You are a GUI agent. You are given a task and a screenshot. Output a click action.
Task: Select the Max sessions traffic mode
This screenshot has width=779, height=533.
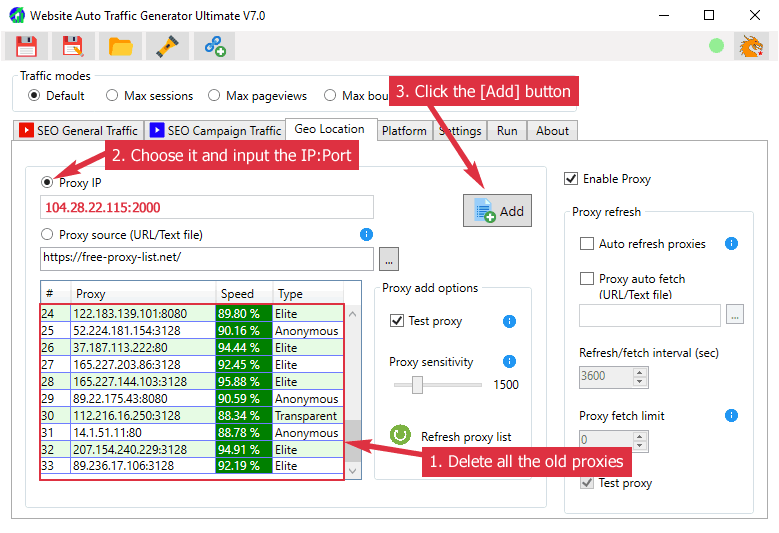click(150, 95)
